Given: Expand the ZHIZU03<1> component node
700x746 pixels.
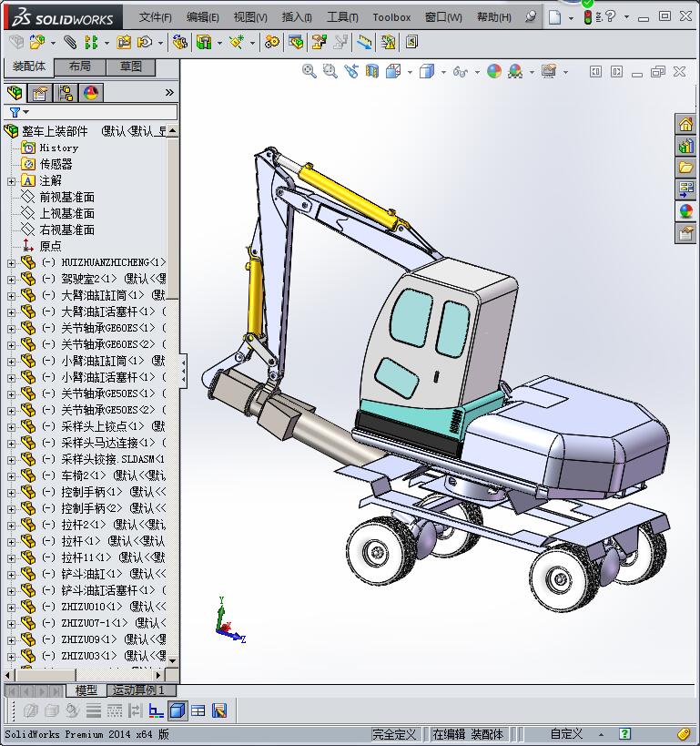Looking at the screenshot, I should click(11, 657).
